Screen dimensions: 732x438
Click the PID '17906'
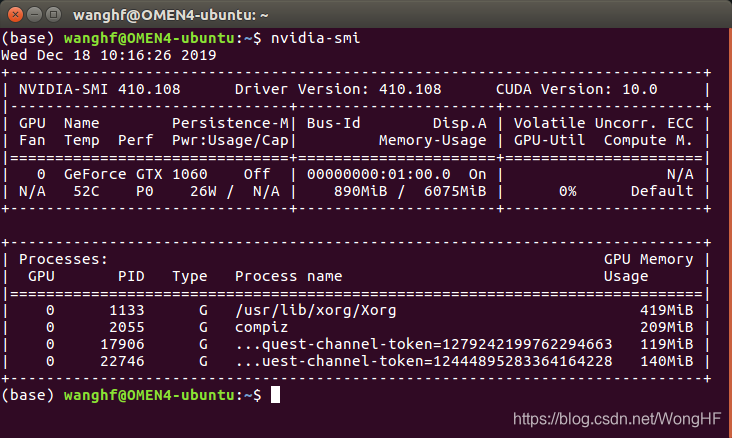[122, 344]
